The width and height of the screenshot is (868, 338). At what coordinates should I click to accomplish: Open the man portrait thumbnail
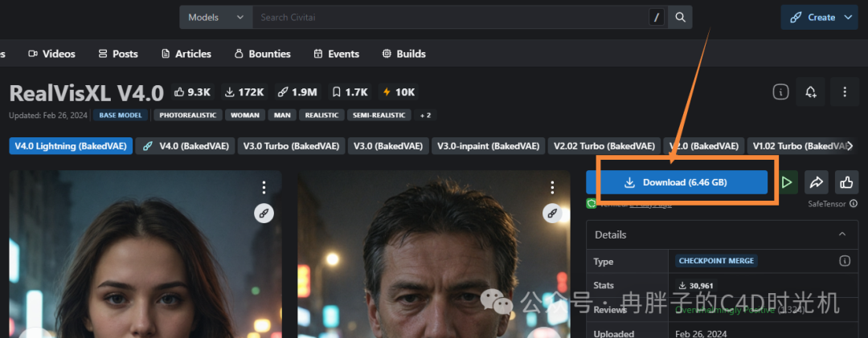pyautogui.click(x=434, y=255)
